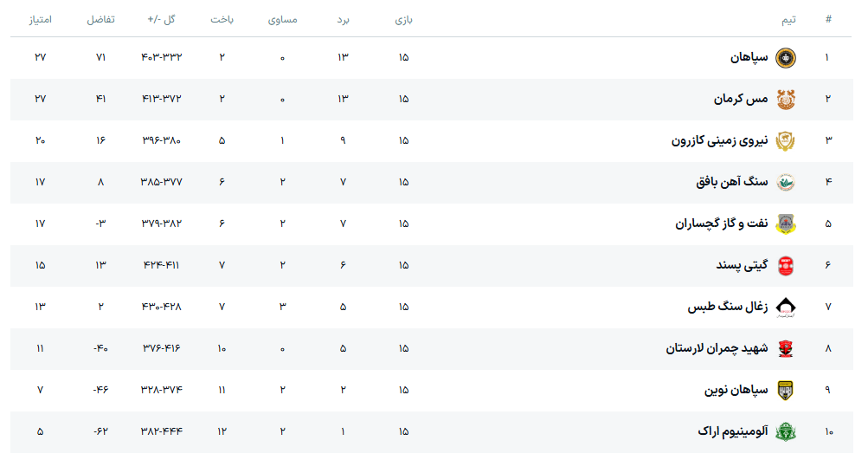The height and width of the screenshot is (473, 868).
Task: Click the سنگ آهن بافق logo
Action: point(785,183)
